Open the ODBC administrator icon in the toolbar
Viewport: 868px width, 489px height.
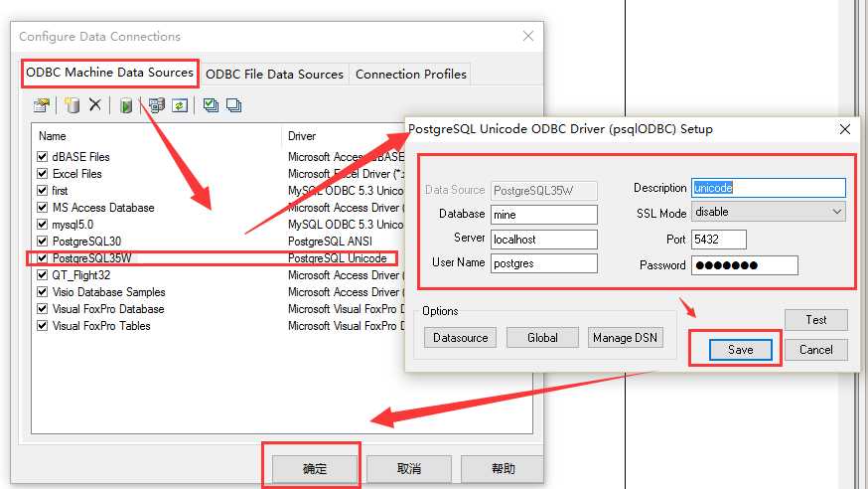tap(157, 105)
